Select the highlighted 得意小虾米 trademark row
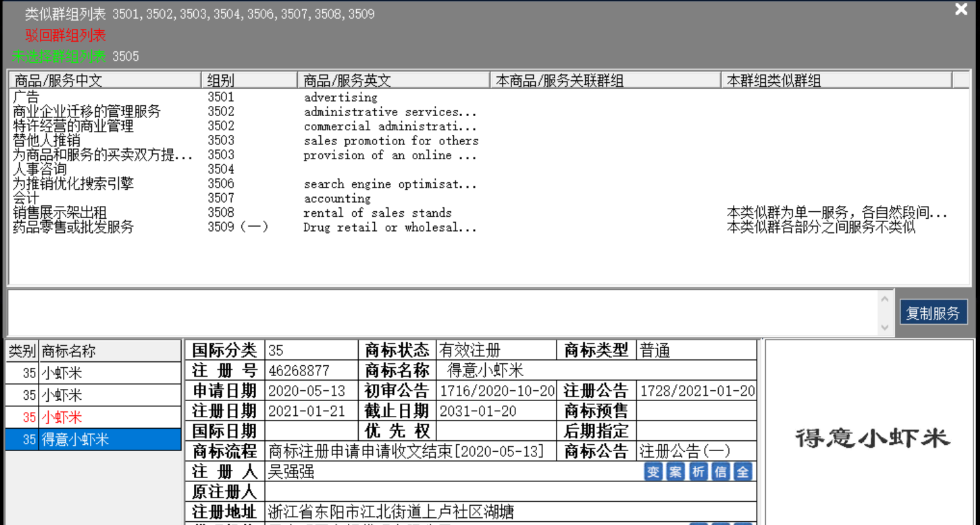 [x=93, y=440]
